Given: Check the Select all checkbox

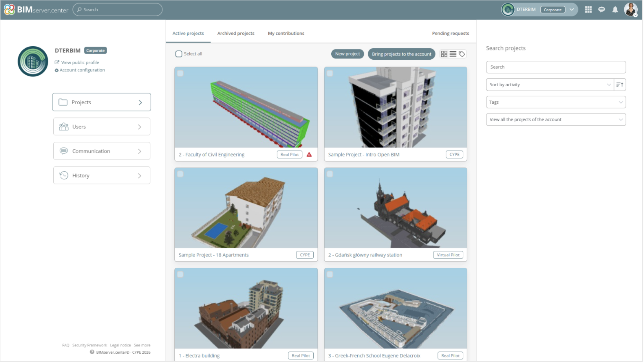Looking at the screenshot, I should click(179, 54).
